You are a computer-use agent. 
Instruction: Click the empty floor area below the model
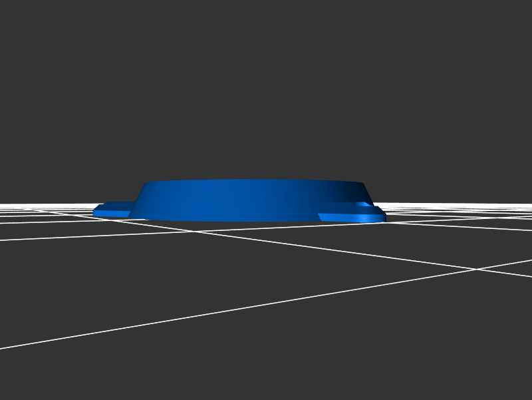coord(266,300)
